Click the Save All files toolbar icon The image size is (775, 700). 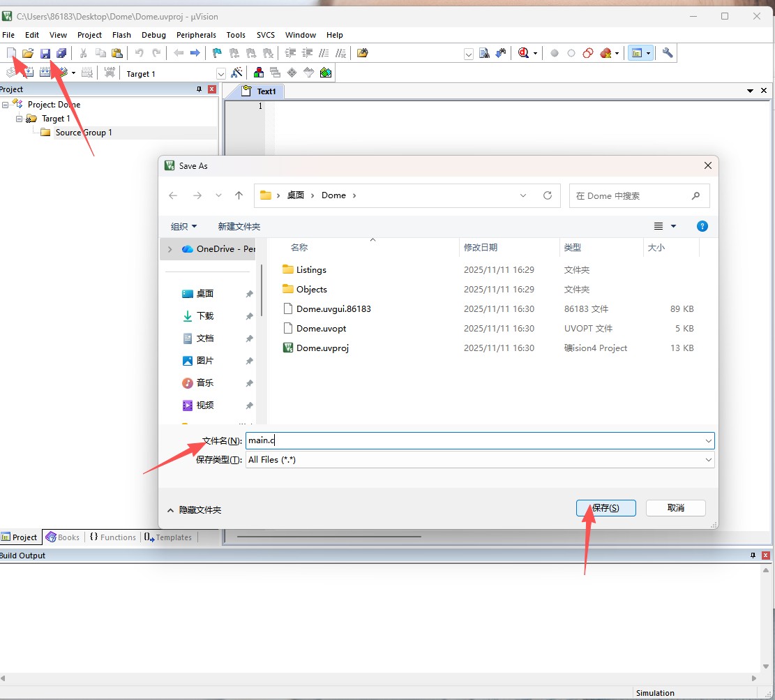coord(61,53)
